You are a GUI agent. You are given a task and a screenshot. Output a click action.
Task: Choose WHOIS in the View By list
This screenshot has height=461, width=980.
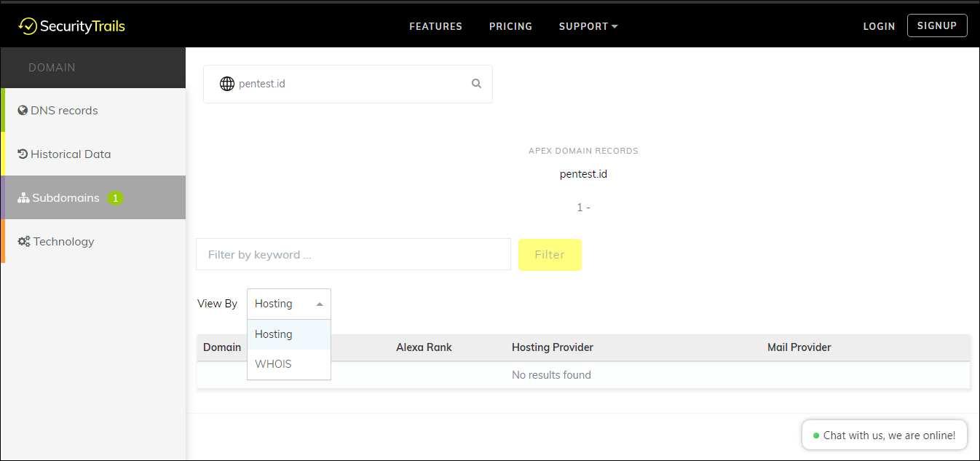(289, 364)
